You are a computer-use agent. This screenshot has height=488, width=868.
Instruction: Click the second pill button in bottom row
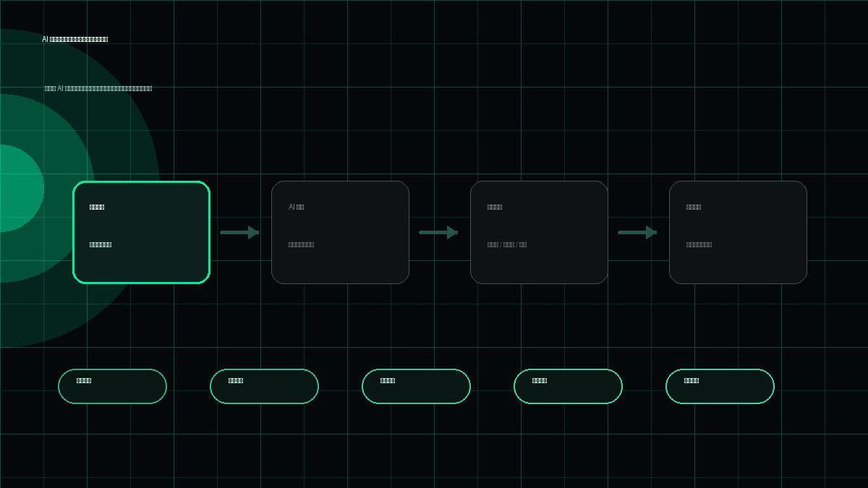coord(265,386)
